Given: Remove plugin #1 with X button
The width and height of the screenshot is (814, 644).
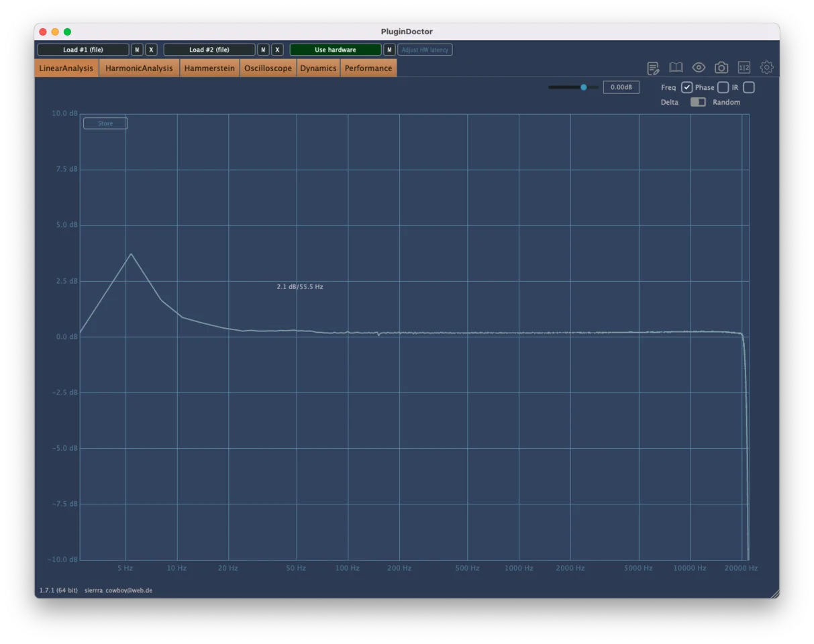Looking at the screenshot, I should pyautogui.click(x=151, y=50).
